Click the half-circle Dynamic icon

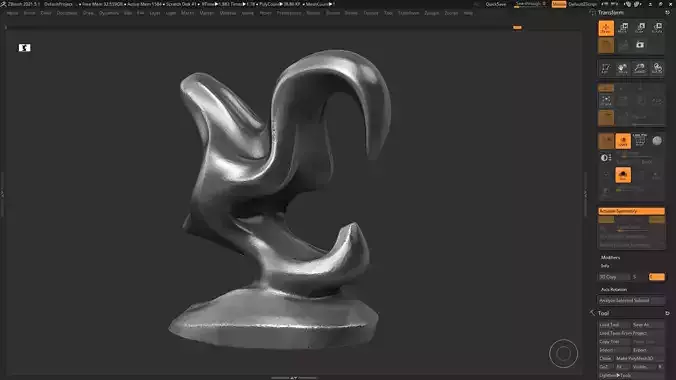[605, 158]
